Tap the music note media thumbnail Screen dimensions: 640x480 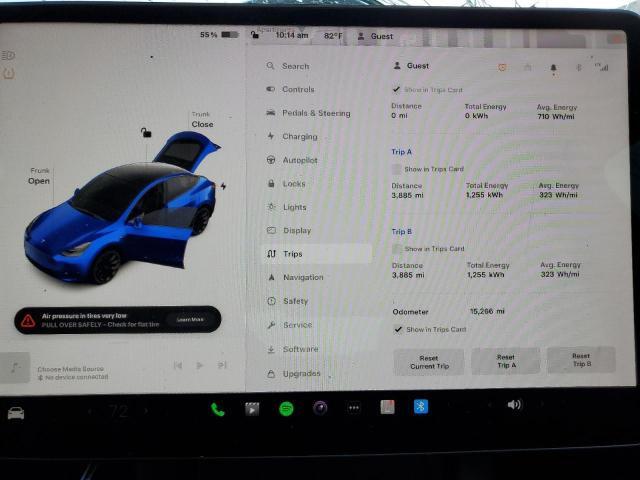(15, 368)
